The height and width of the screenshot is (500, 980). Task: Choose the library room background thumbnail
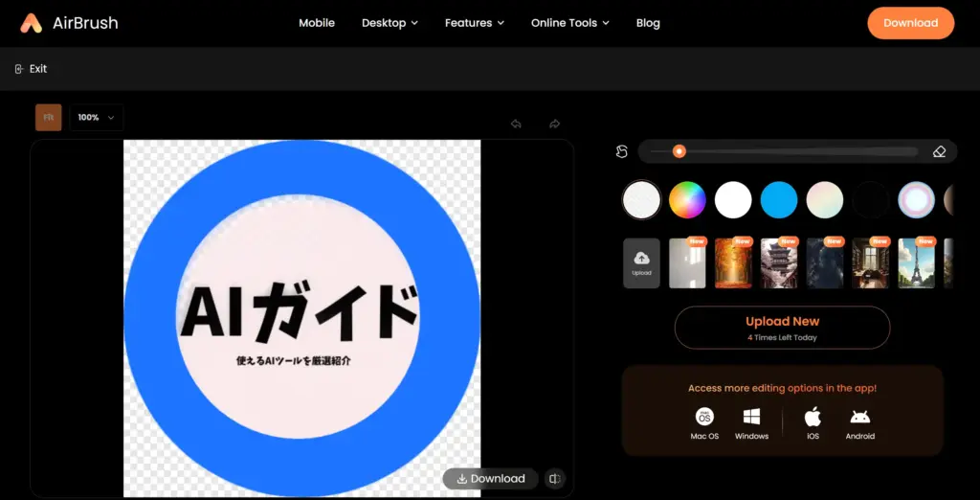[871, 262]
